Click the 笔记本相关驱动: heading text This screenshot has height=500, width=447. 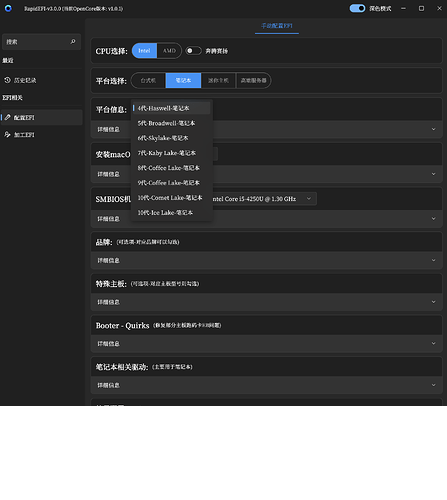(x=122, y=367)
